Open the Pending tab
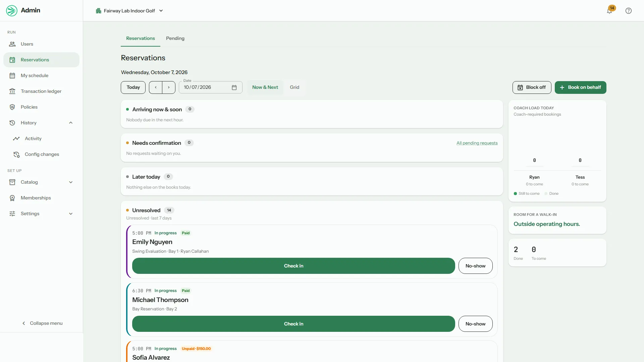The image size is (644, 362). tap(175, 38)
